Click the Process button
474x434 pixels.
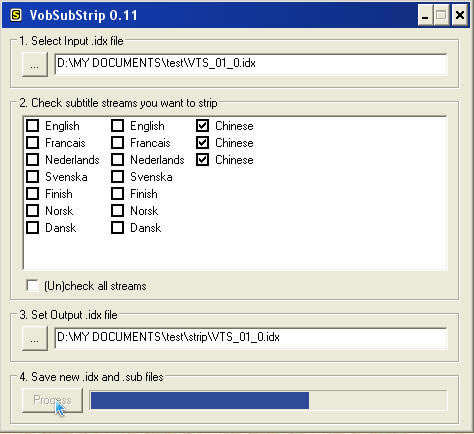52,400
